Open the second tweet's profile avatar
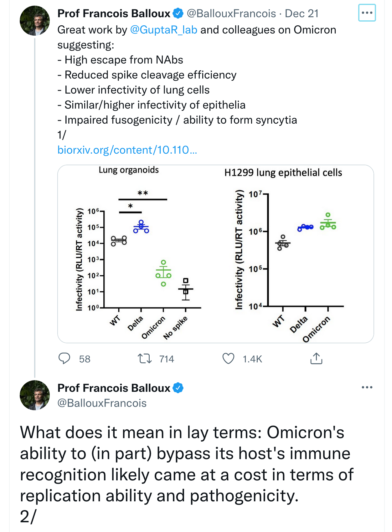The image size is (392, 532). click(35, 395)
